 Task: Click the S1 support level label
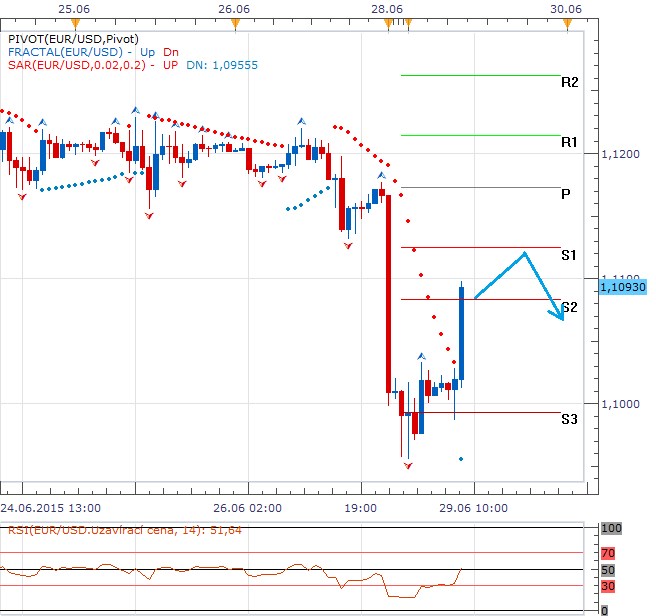coord(569,256)
